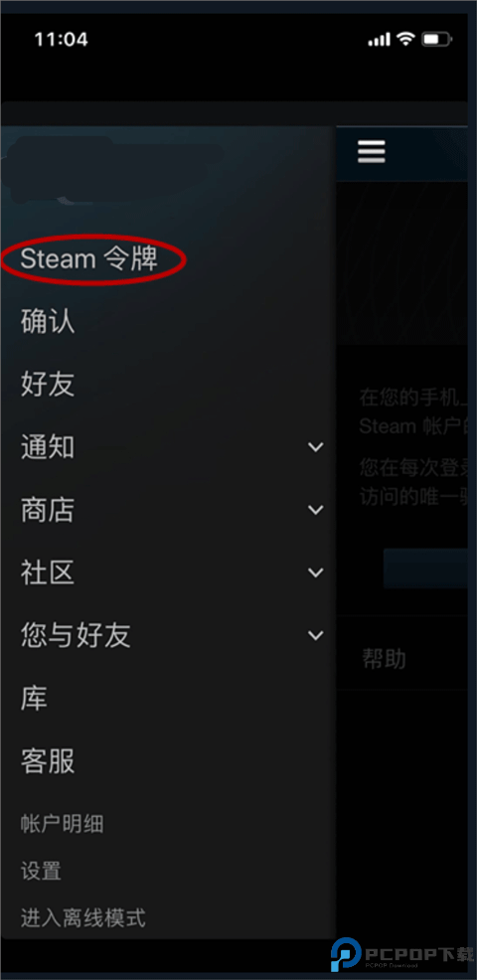Tap the Wi-Fi status icon
Viewport: 477px width, 980px height.
(x=406, y=40)
